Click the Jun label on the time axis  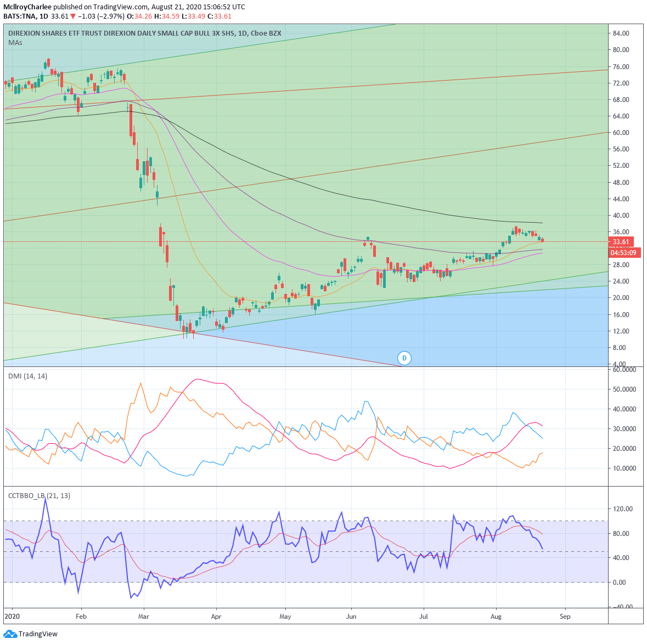click(x=351, y=617)
